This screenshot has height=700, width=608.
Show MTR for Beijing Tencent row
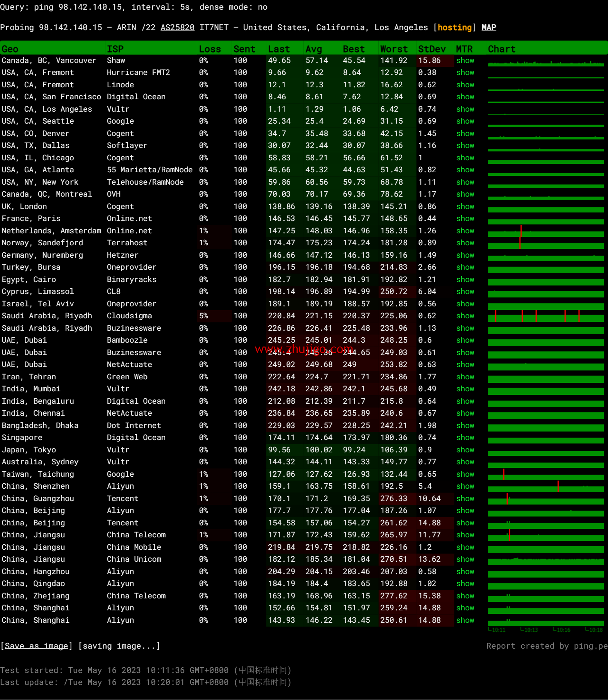[x=465, y=523]
